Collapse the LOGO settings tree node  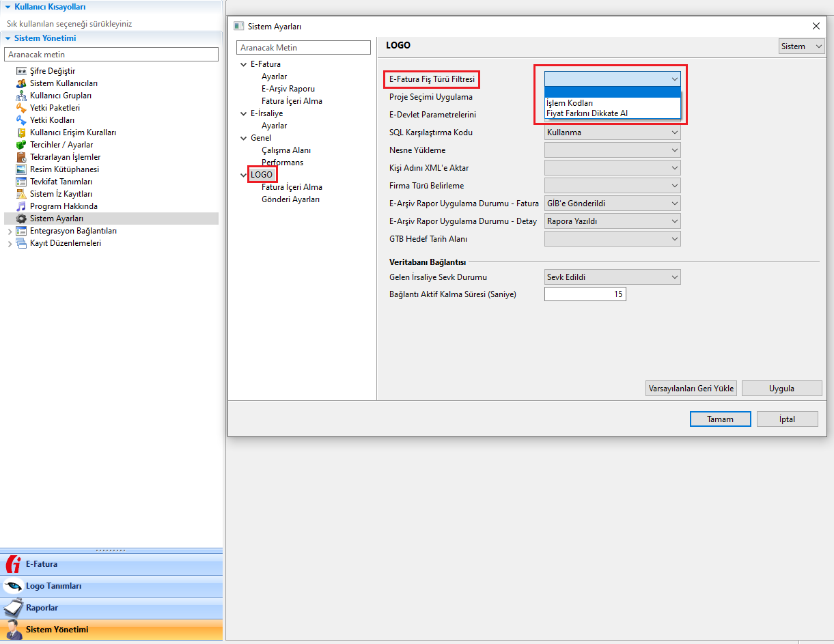click(244, 175)
